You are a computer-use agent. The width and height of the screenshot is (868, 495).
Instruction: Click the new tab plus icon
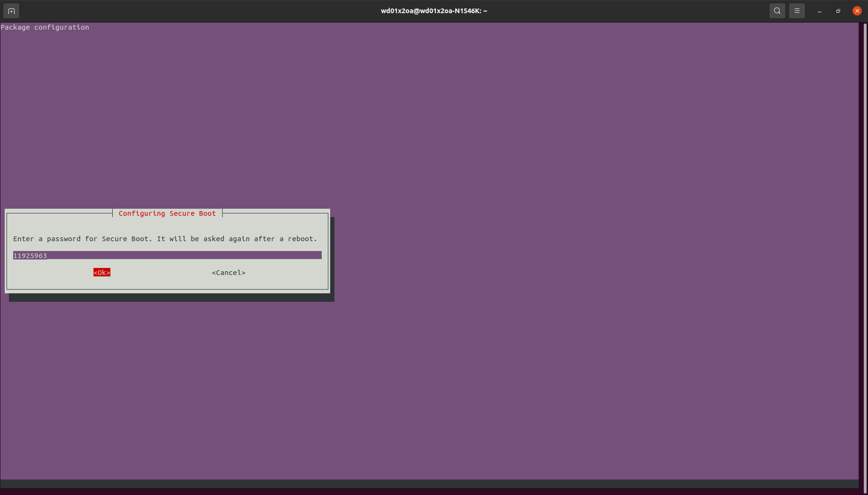point(11,10)
